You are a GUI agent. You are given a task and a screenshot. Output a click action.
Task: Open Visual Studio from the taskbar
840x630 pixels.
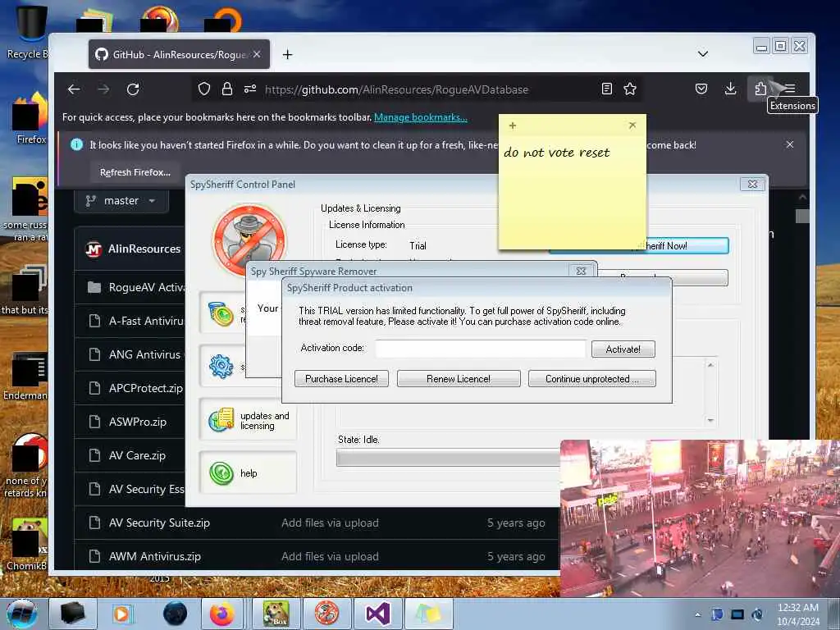click(x=377, y=614)
